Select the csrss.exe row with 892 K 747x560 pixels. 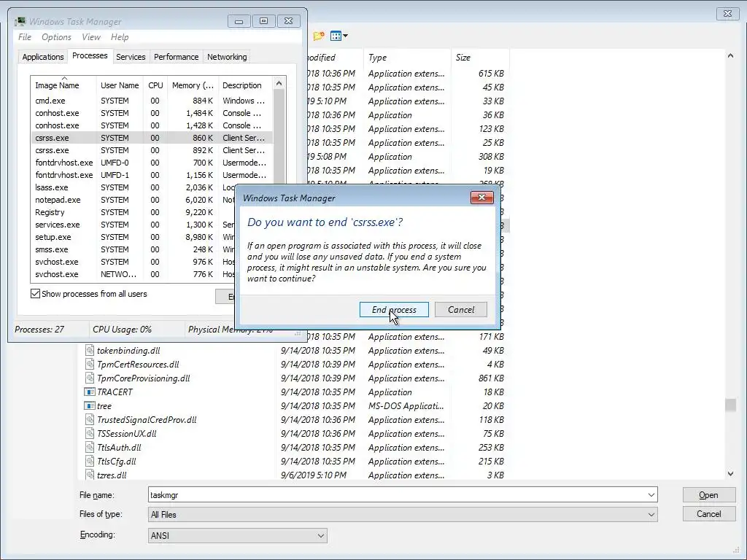tap(152, 150)
